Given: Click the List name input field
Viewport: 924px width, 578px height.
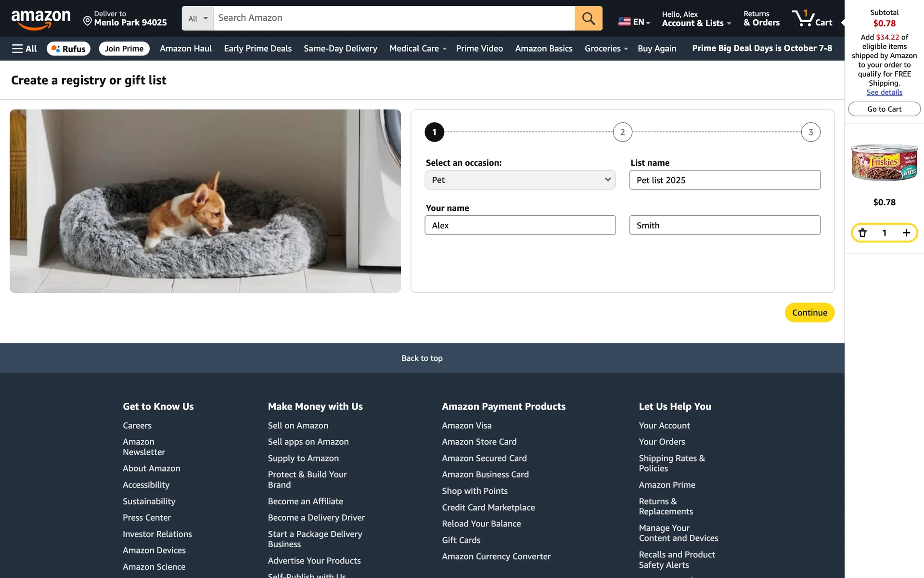Looking at the screenshot, I should (x=724, y=180).
